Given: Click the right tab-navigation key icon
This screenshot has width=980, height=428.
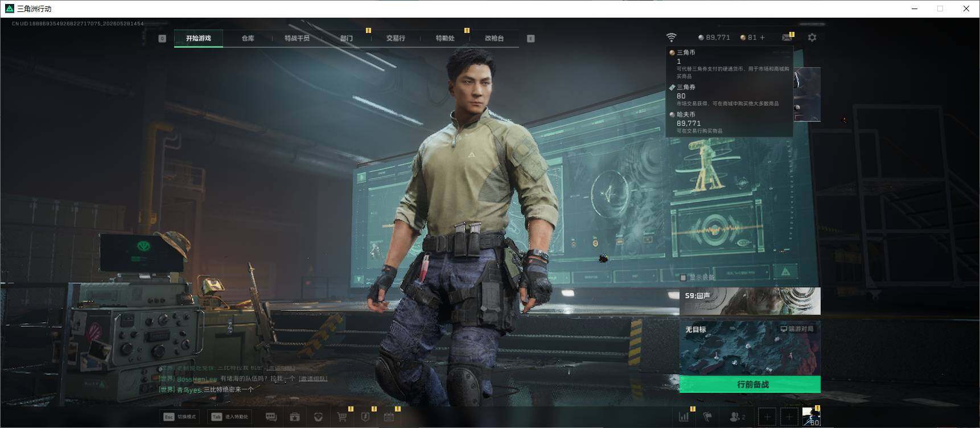Looking at the screenshot, I should point(530,38).
